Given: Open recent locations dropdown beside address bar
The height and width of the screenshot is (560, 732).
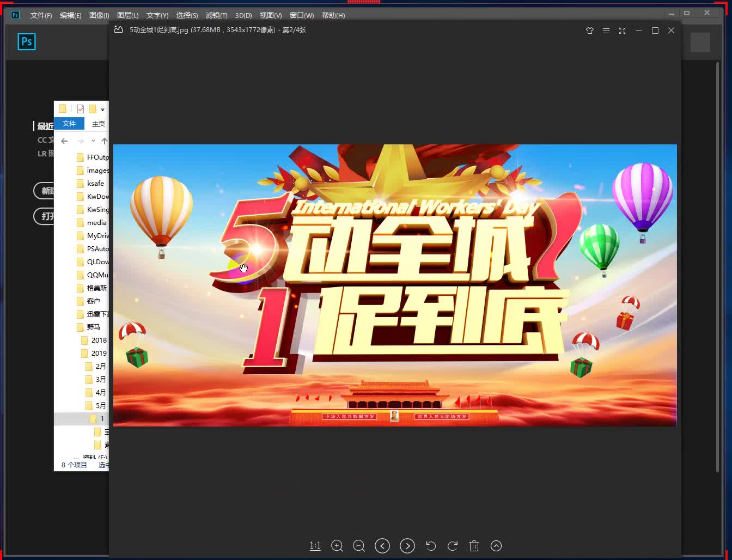Looking at the screenshot, I should [x=93, y=141].
